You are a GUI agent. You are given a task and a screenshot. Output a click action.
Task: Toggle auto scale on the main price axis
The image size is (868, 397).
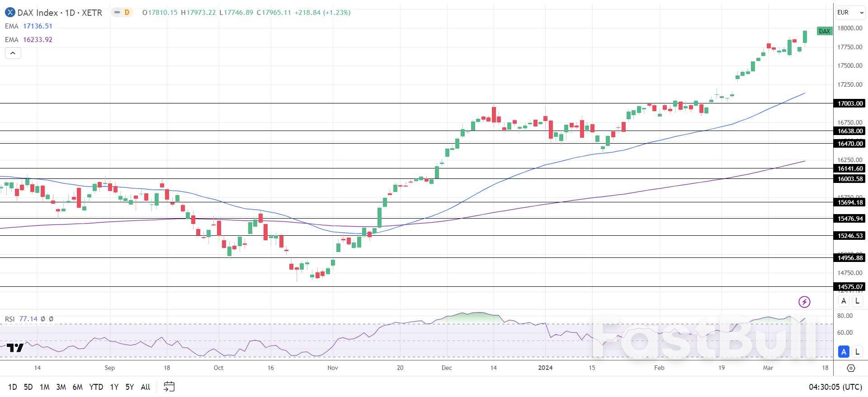844,301
